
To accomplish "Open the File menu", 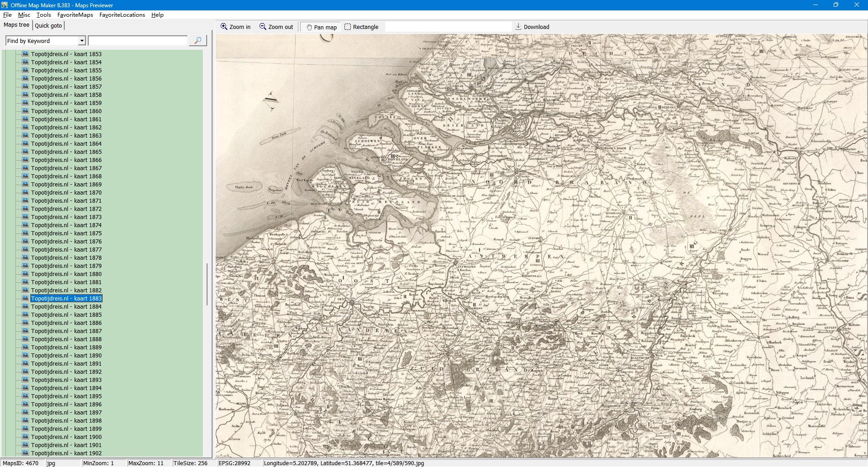I will pyautogui.click(x=7, y=15).
